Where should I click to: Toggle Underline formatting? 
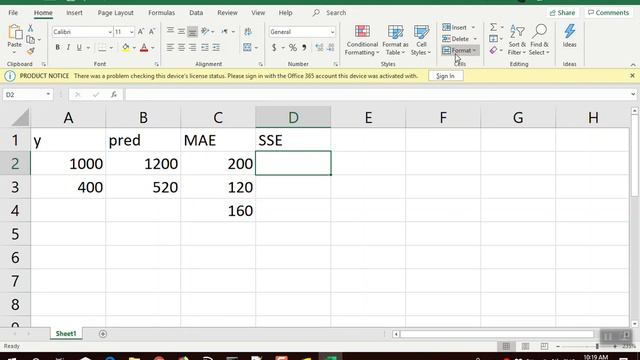tap(79, 48)
